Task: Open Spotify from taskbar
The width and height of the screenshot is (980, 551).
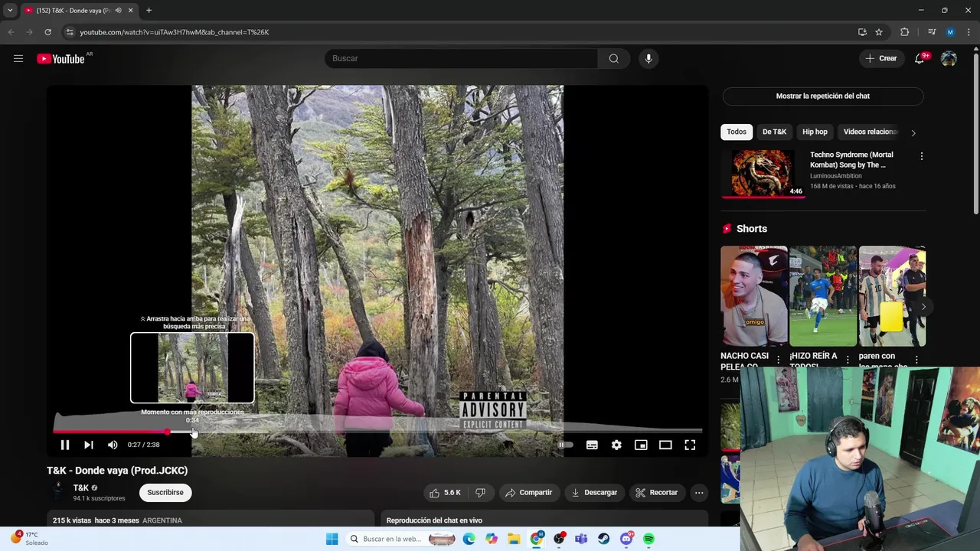Action: point(648,539)
